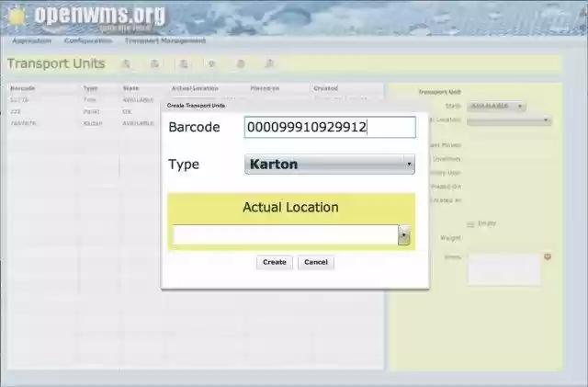
Task: Open the Location dropdown in Transport Unit panel
Action: pyautogui.click(x=509, y=120)
